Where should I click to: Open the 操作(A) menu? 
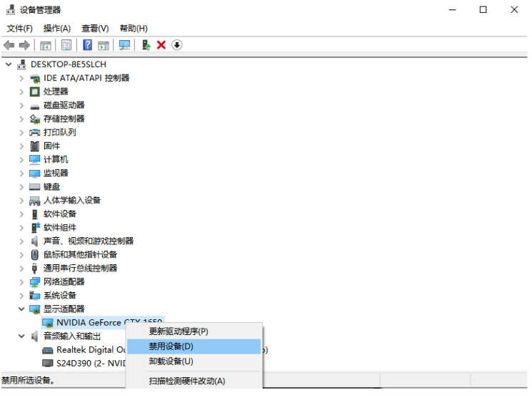point(57,29)
